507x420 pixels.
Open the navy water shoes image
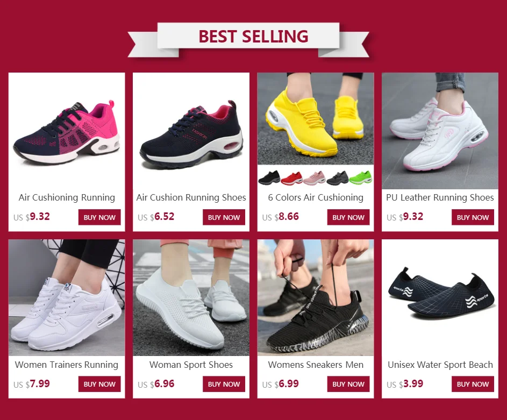(x=440, y=298)
